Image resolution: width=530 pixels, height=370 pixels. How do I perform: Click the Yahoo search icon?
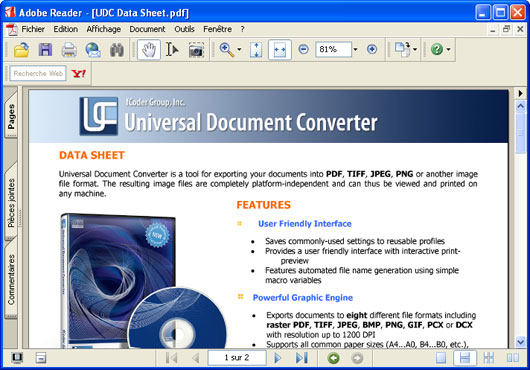pos(79,73)
